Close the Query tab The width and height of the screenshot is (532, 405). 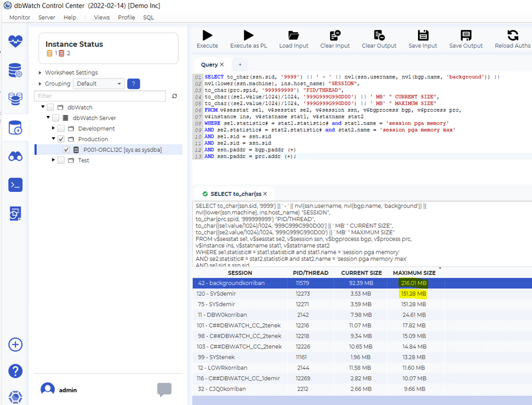[222, 64]
